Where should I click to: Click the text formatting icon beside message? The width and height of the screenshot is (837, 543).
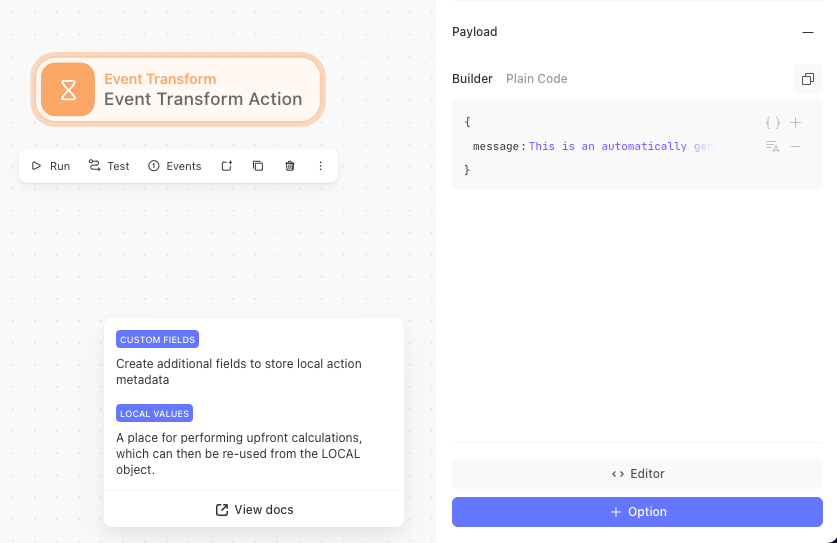(x=772, y=146)
